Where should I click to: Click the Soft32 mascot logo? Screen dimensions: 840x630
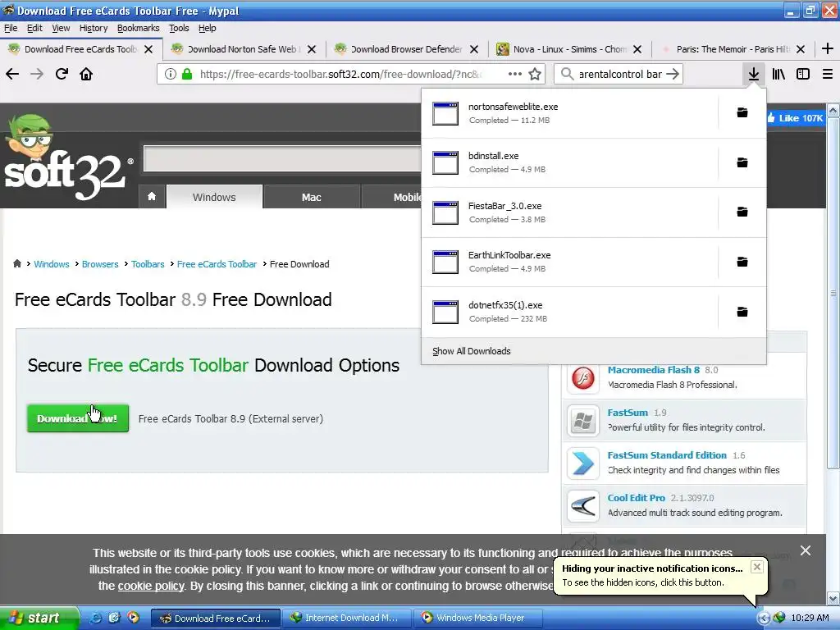(x=67, y=158)
